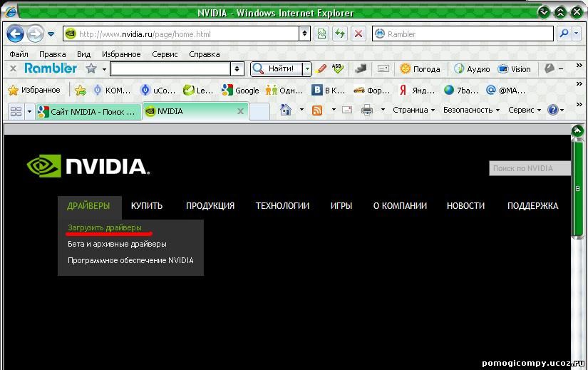588x370 pixels.
Task: Open the 7ba... favorites link
Action: click(x=461, y=90)
